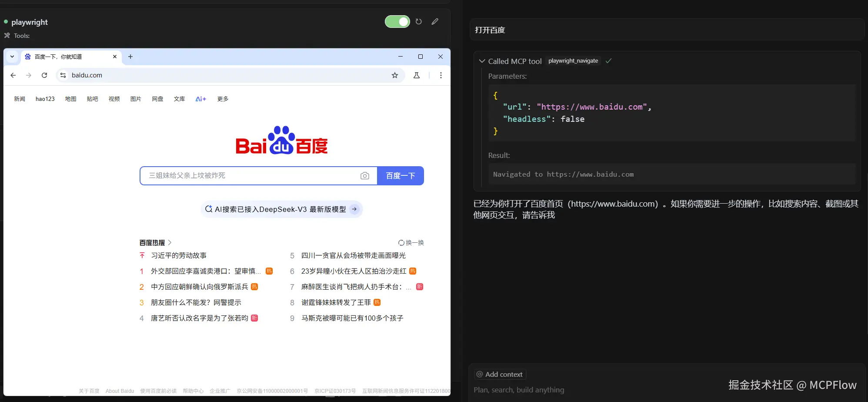Open hot search 中方回应朝鲜确认向俄罗斯派兵
Image resolution: width=868 pixels, height=402 pixels.
click(x=200, y=287)
